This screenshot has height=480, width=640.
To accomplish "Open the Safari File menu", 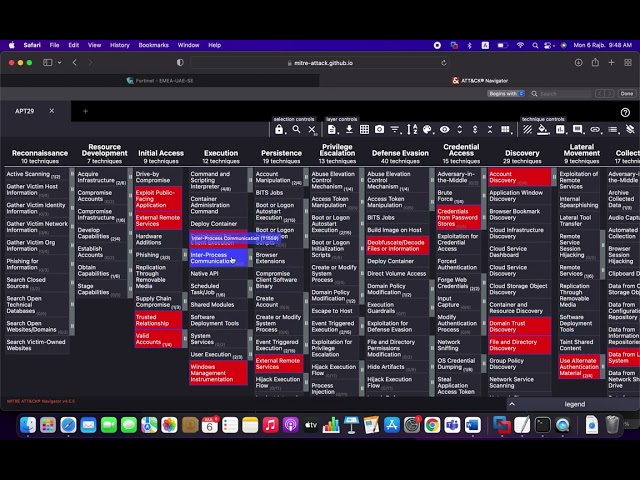I will 54,45.
